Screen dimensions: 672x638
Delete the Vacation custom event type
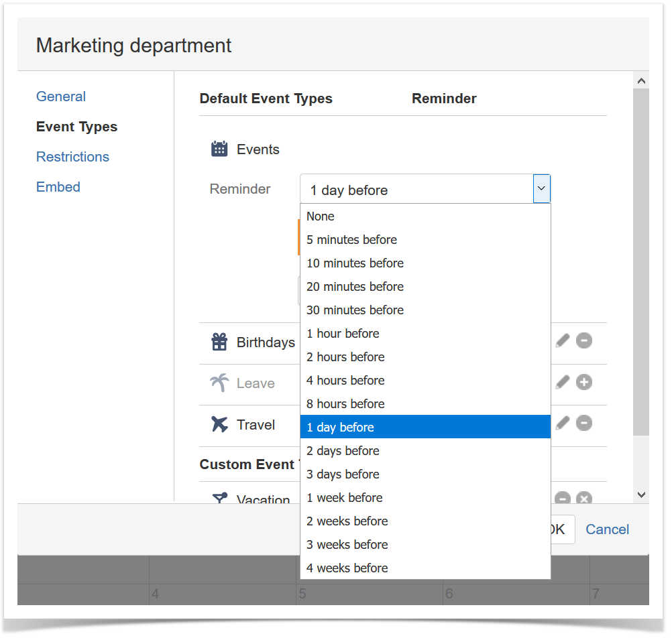(583, 497)
